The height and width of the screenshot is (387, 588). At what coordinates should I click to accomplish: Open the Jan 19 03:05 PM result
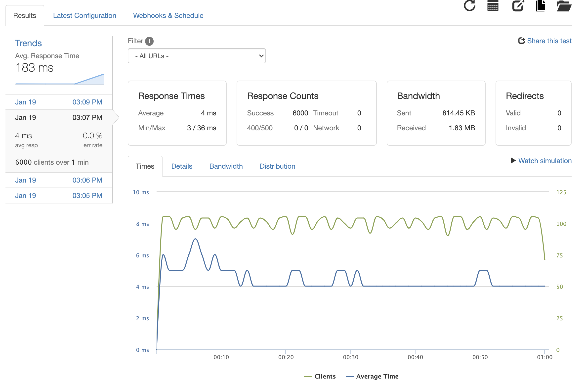click(x=59, y=195)
